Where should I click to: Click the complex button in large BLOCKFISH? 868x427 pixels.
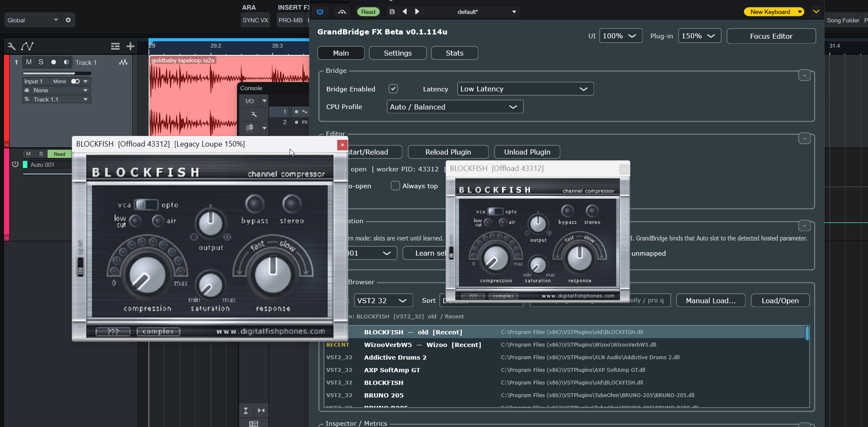coord(158,331)
